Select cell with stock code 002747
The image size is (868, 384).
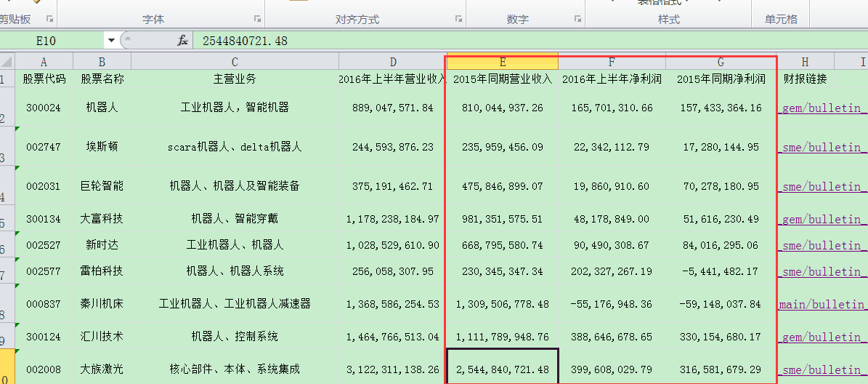click(44, 147)
